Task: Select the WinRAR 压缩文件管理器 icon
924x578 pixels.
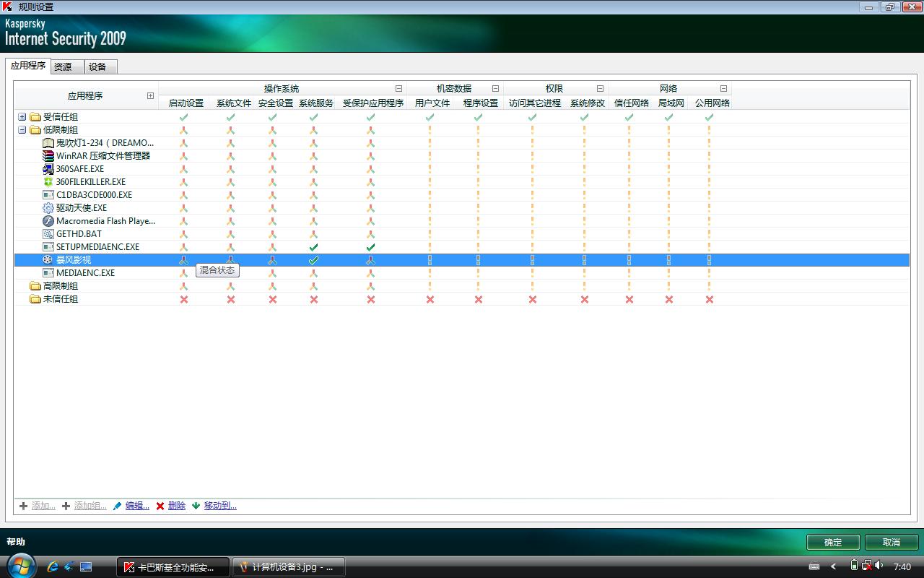Action: point(48,156)
